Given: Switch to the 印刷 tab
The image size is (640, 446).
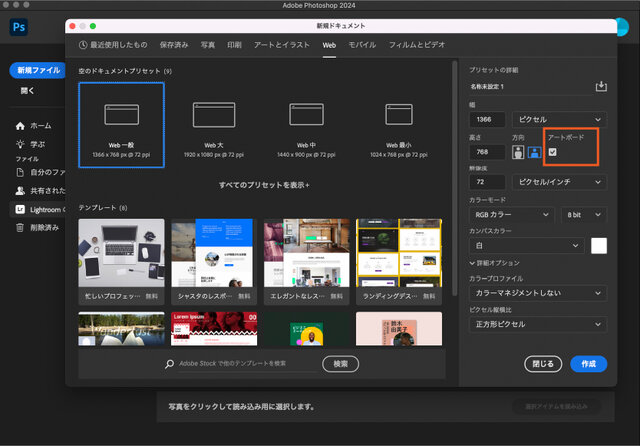Looking at the screenshot, I should [x=234, y=45].
